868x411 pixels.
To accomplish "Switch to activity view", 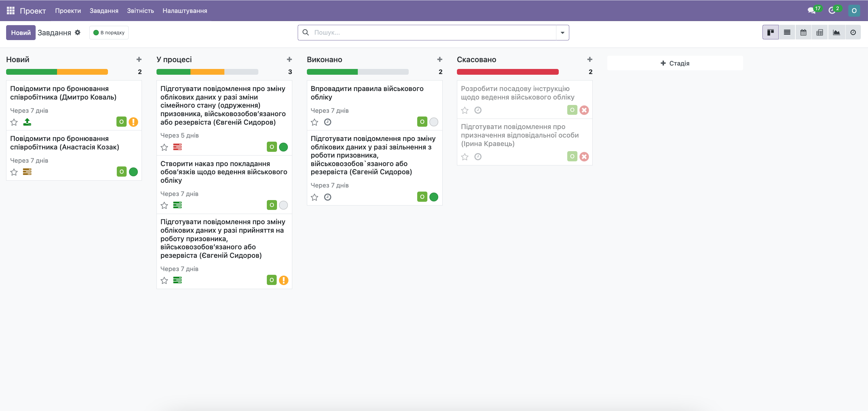I will point(853,32).
